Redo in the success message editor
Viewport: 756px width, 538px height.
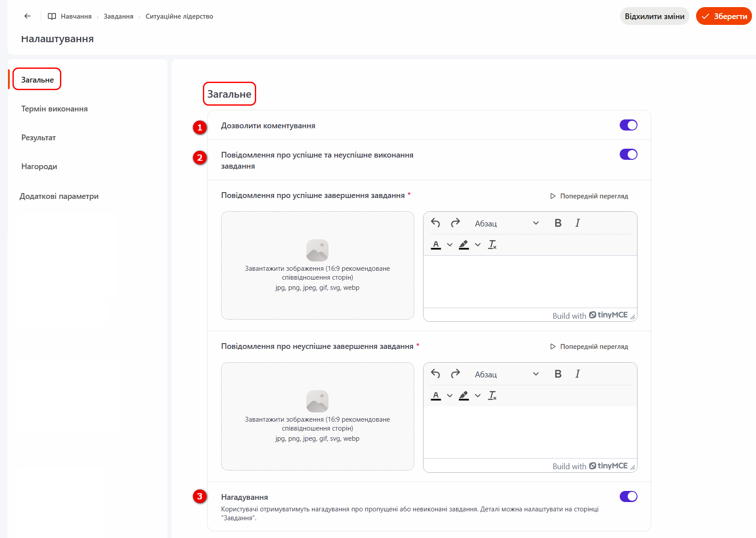point(455,223)
